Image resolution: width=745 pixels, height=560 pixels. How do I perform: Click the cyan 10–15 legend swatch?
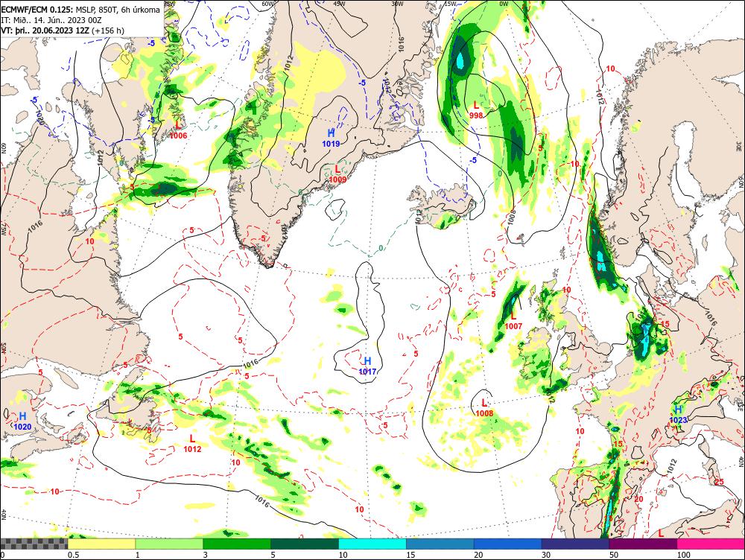pyautogui.click(x=372, y=544)
